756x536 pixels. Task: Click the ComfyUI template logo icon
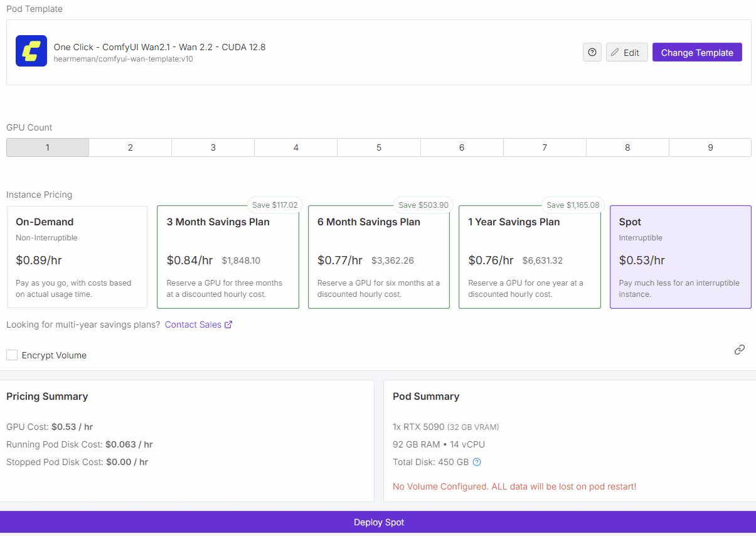tap(31, 51)
